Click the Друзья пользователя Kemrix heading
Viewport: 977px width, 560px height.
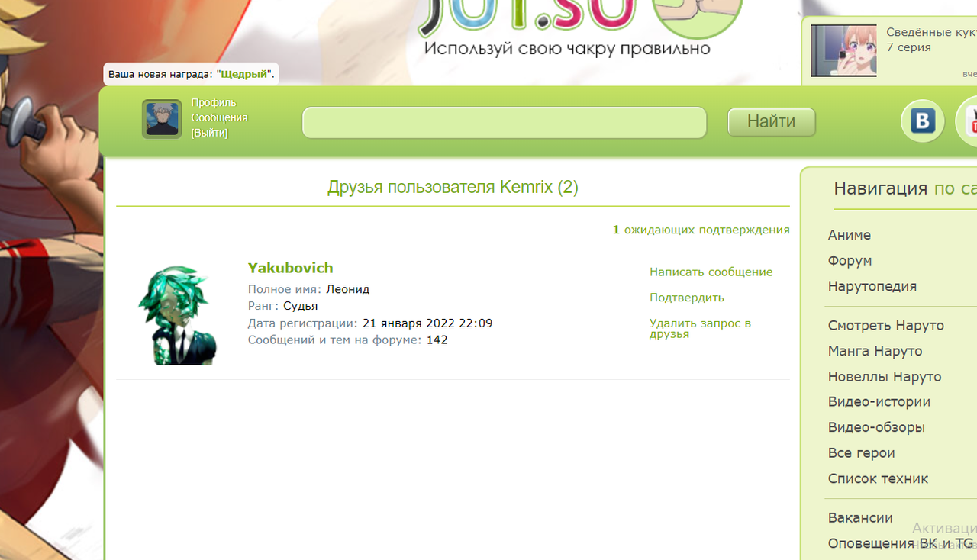[x=453, y=187]
